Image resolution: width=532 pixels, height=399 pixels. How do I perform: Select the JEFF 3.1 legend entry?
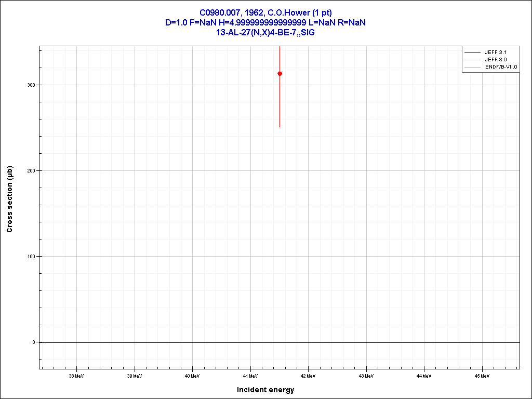(495, 52)
